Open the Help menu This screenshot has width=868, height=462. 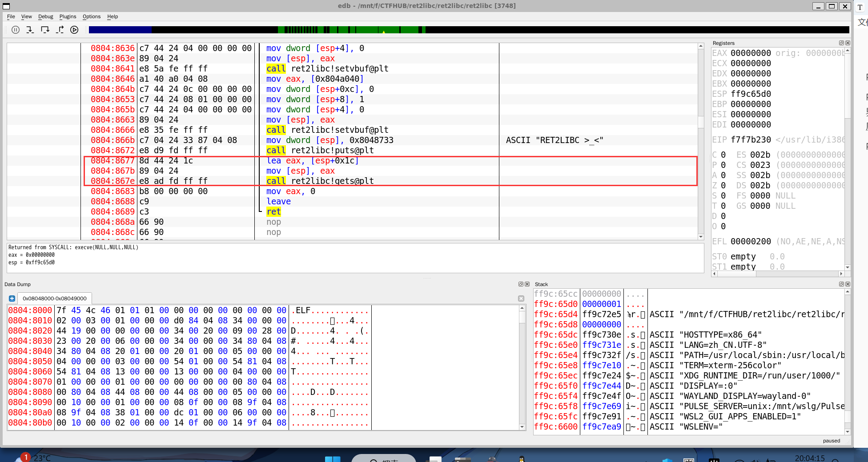click(x=113, y=16)
